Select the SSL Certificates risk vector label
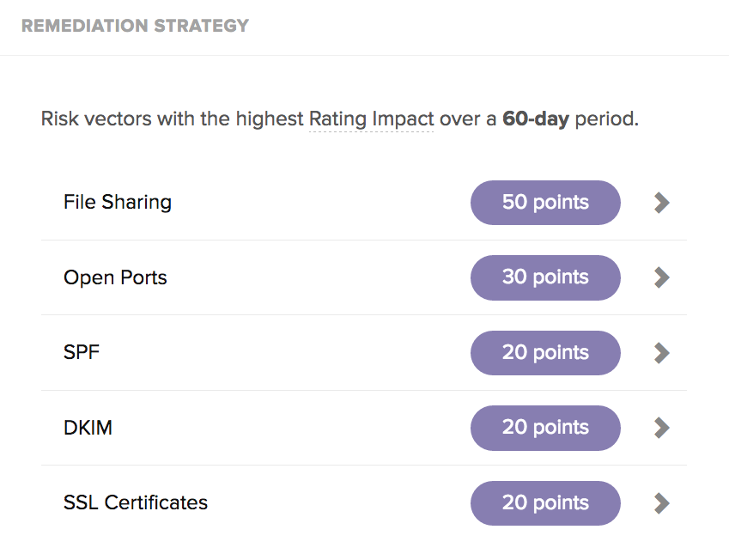The width and height of the screenshot is (729, 560). (x=135, y=502)
